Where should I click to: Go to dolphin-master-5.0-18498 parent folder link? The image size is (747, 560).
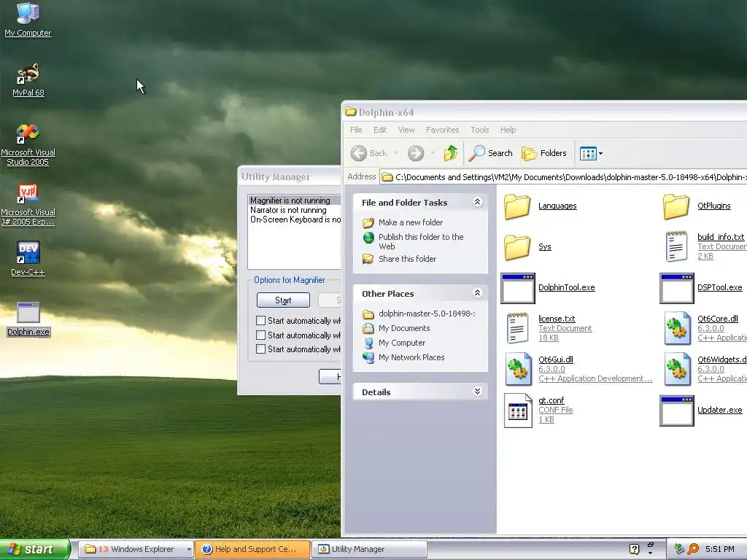click(426, 314)
